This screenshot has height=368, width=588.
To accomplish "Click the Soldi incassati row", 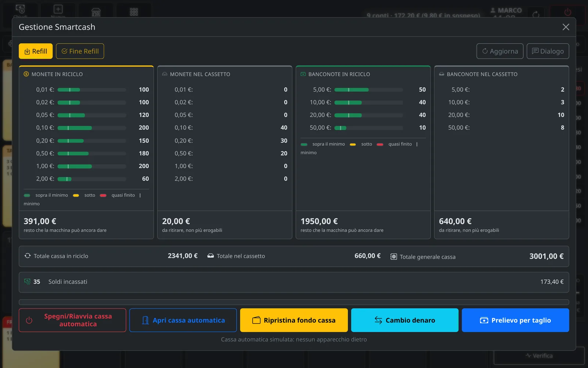I will pos(294,282).
